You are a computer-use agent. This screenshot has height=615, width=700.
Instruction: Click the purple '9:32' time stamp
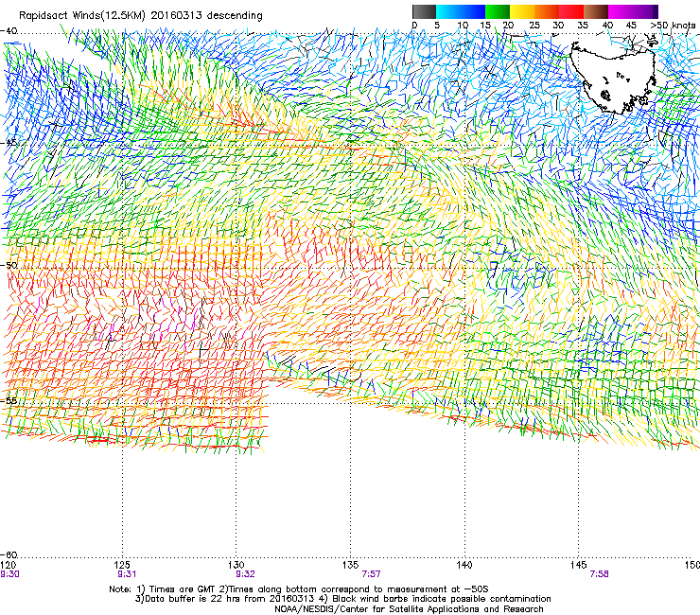(x=246, y=574)
